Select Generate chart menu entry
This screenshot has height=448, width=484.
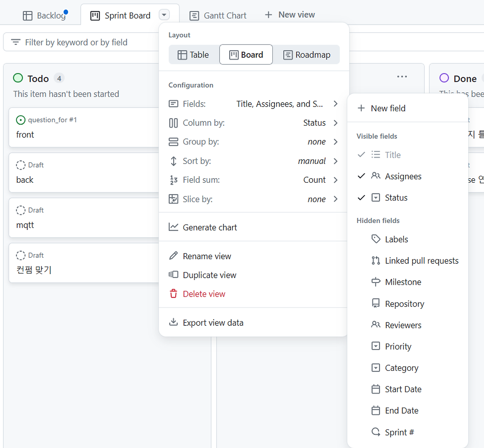(253, 227)
